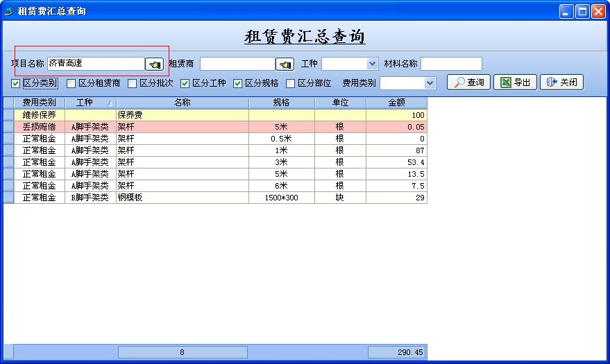This screenshot has height=364, width=610.
Task: Sort by the 工种 column header
Action: (90, 103)
